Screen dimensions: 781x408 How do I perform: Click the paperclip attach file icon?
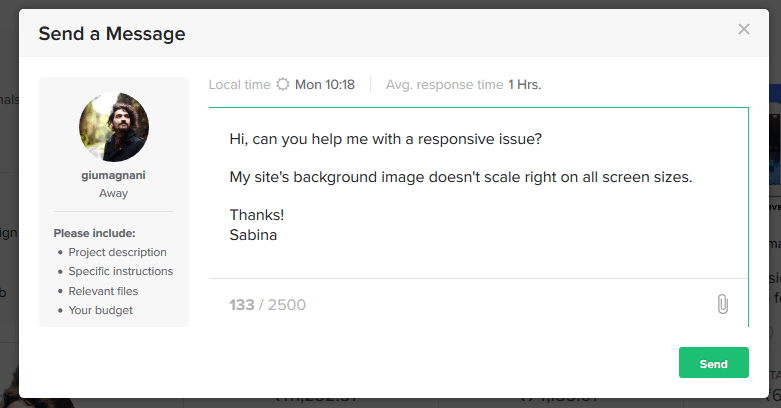722,304
